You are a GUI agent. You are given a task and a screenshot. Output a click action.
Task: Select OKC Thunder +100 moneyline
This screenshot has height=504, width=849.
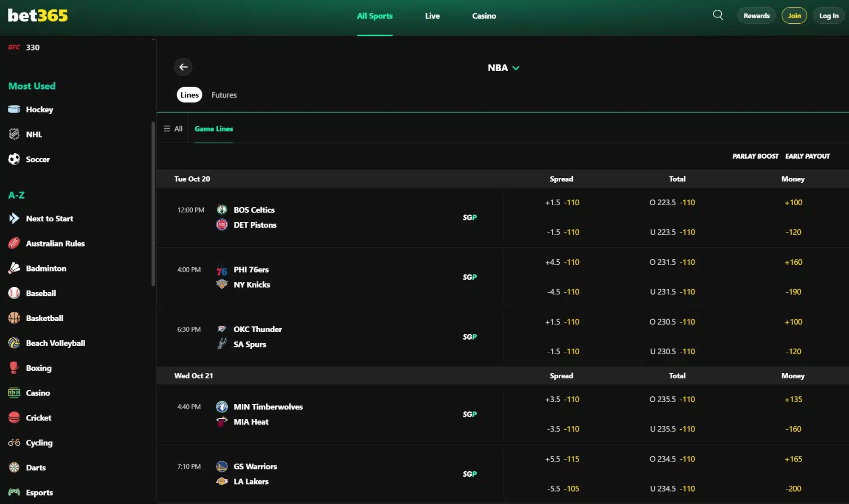[x=793, y=322]
